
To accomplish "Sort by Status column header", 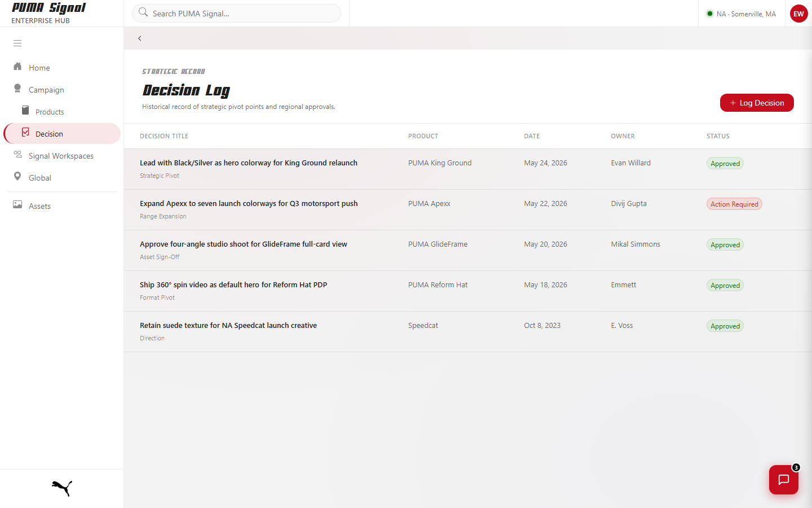I will tap(718, 136).
